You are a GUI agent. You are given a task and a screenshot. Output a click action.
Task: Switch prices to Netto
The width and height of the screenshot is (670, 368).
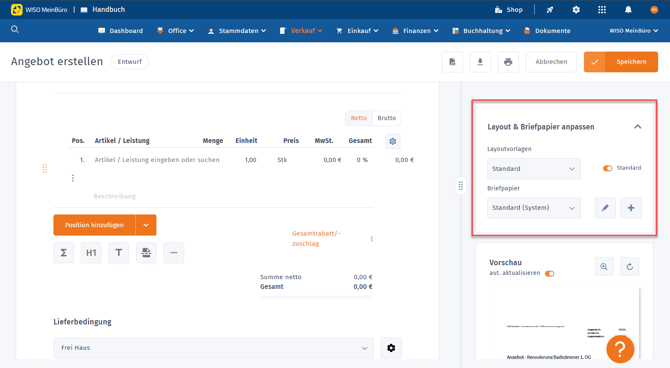point(359,118)
